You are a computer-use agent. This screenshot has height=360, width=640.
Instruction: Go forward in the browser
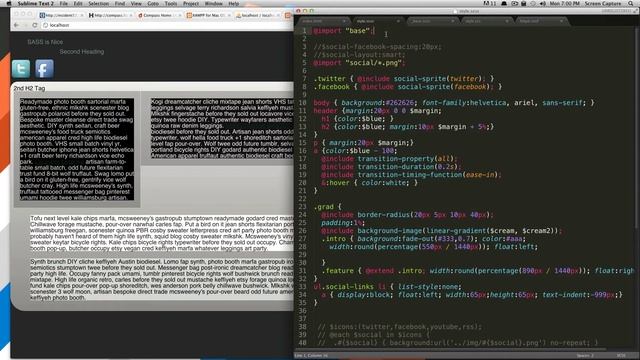[x=25, y=25]
